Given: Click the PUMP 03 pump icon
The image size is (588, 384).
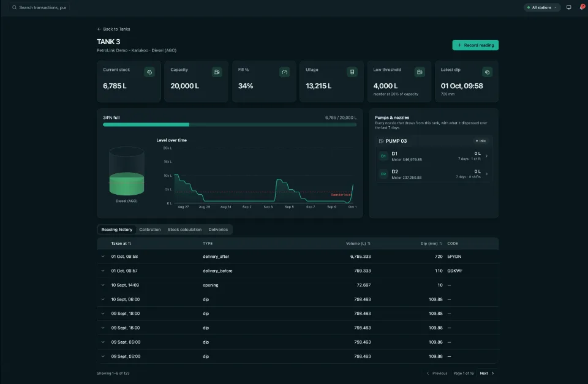Looking at the screenshot, I should [x=381, y=141].
